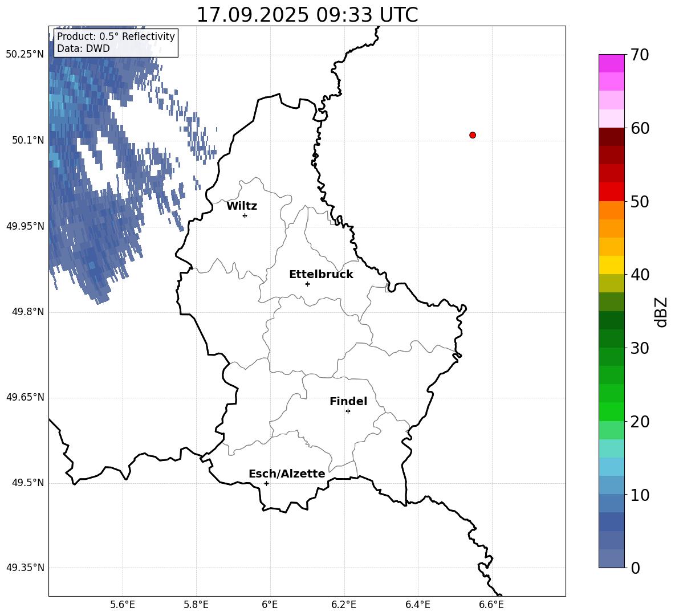The width and height of the screenshot is (675, 616).
Task: Click the 40 colorbar tick label
Action: pos(640,275)
